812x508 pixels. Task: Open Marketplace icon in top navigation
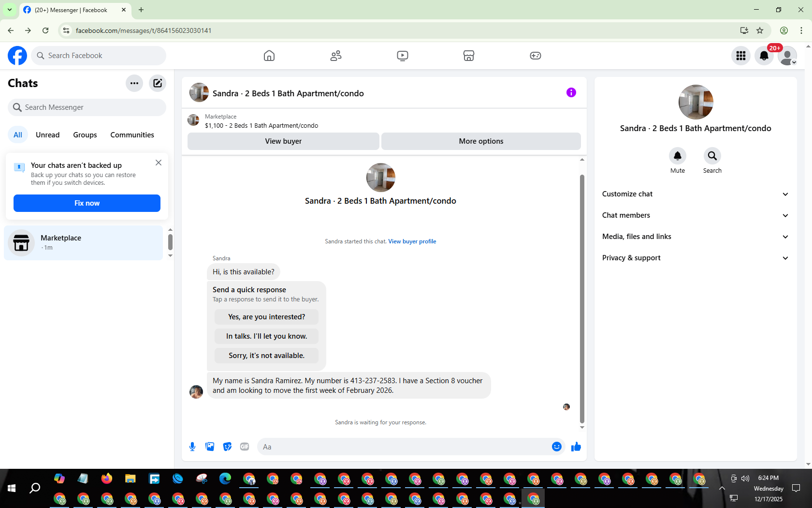(469, 56)
